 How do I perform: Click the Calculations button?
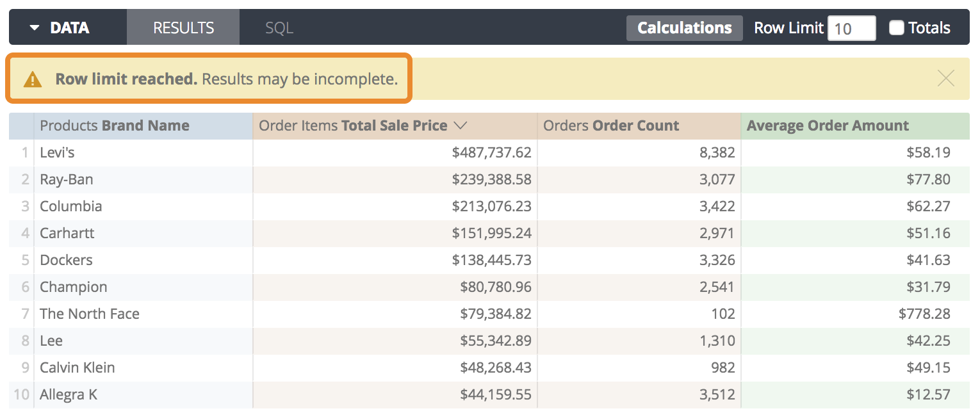point(684,28)
